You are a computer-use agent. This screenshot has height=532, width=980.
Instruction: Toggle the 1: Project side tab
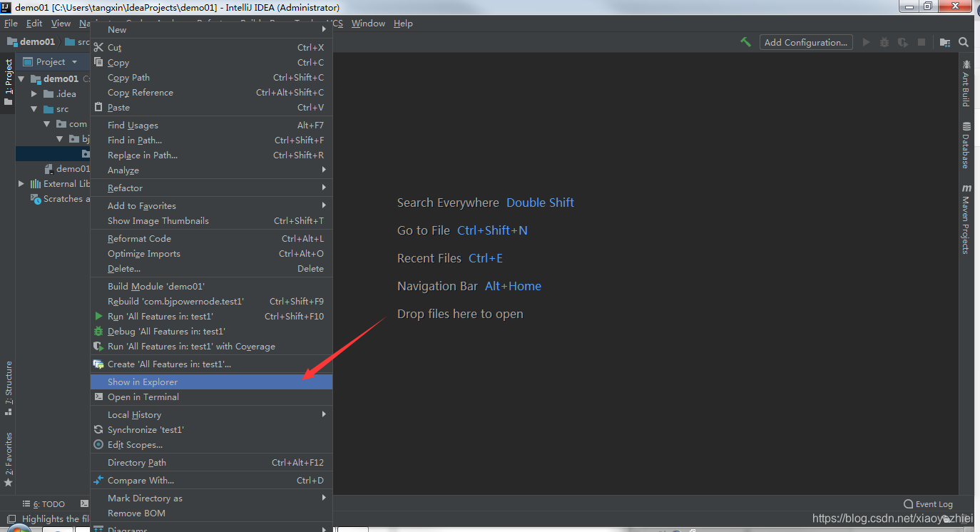(x=9, y=81)
